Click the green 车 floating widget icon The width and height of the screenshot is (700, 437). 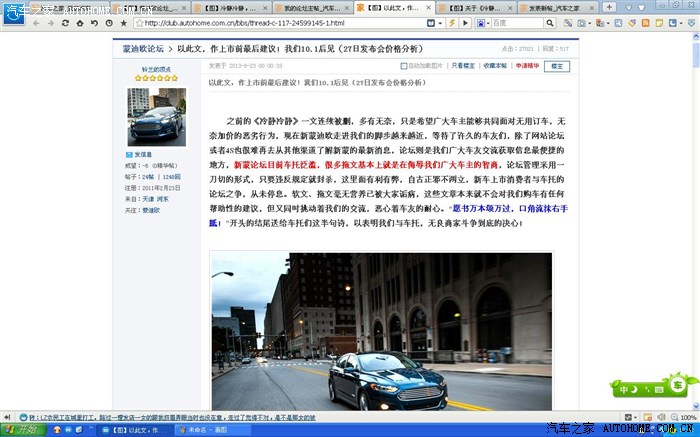click(x=678, y=384)
